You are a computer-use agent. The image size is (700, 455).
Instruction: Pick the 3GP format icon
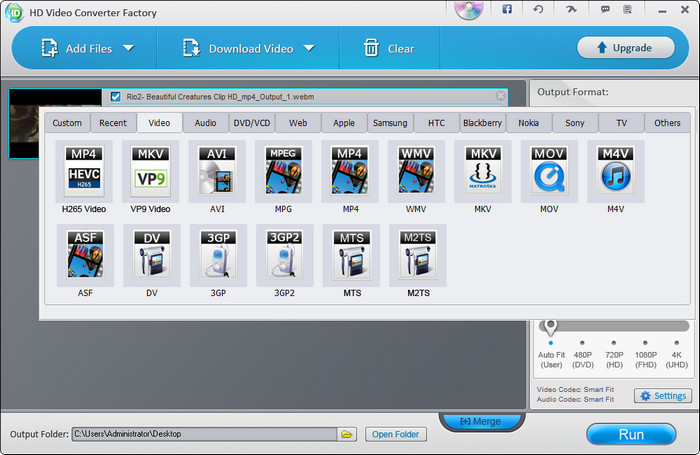(x=218, y=255)
